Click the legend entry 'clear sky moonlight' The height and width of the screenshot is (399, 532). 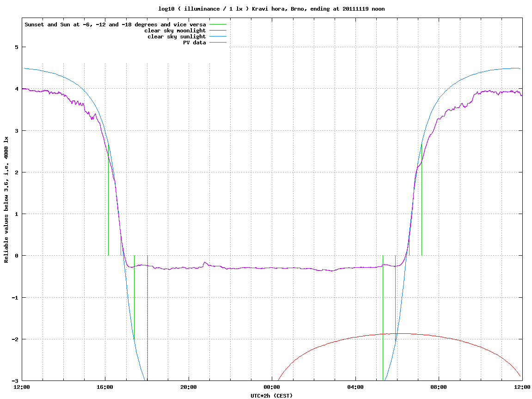(175, 31)
